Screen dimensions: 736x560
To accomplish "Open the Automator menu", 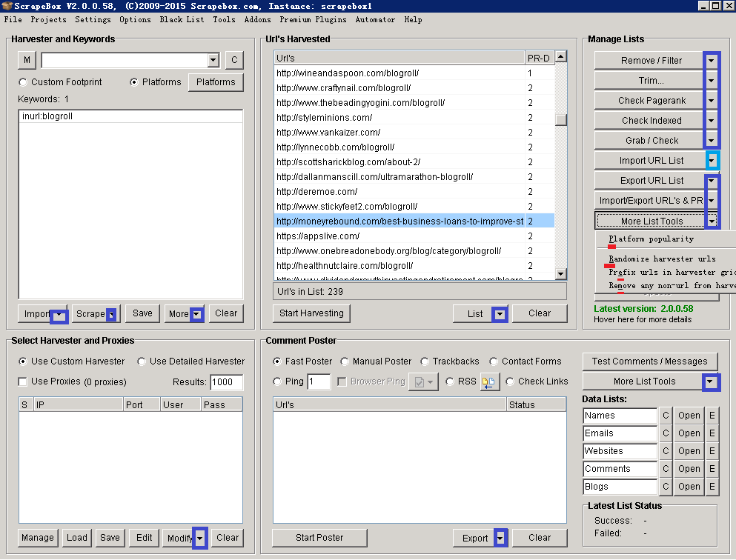I will click(x=375, y=20).
